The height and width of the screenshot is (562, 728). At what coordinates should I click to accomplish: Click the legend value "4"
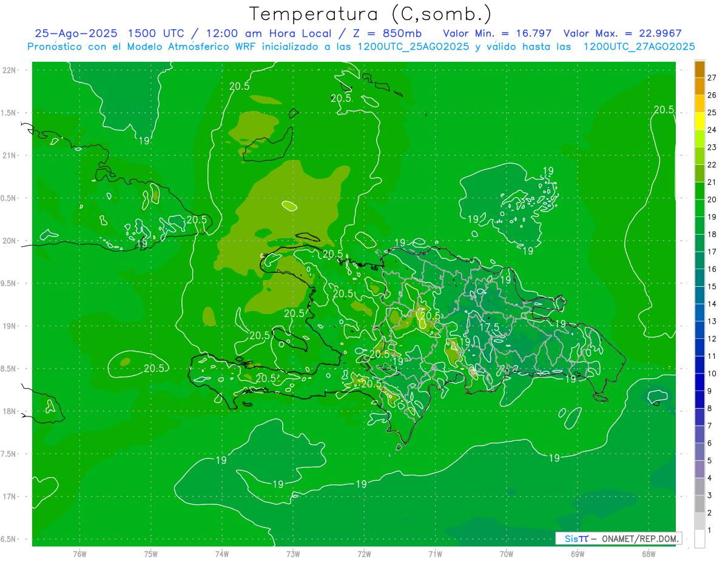pos(709,478)
